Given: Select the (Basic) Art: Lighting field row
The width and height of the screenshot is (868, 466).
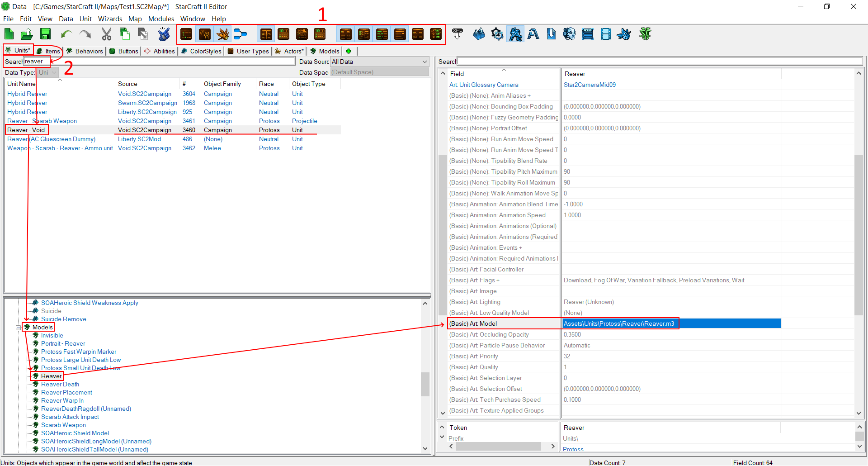Looking at the screenshot, I should (x=475, y=302).
